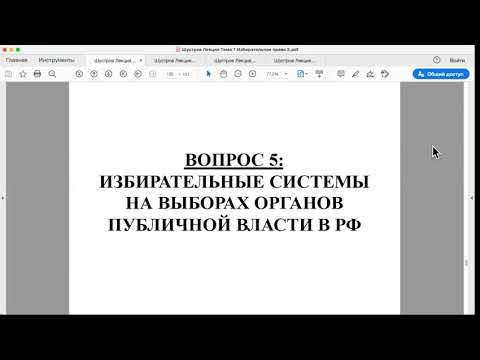Viewport: 480px width, 360px height.
Task: Click the save file icon
Action: click(8, 74)
